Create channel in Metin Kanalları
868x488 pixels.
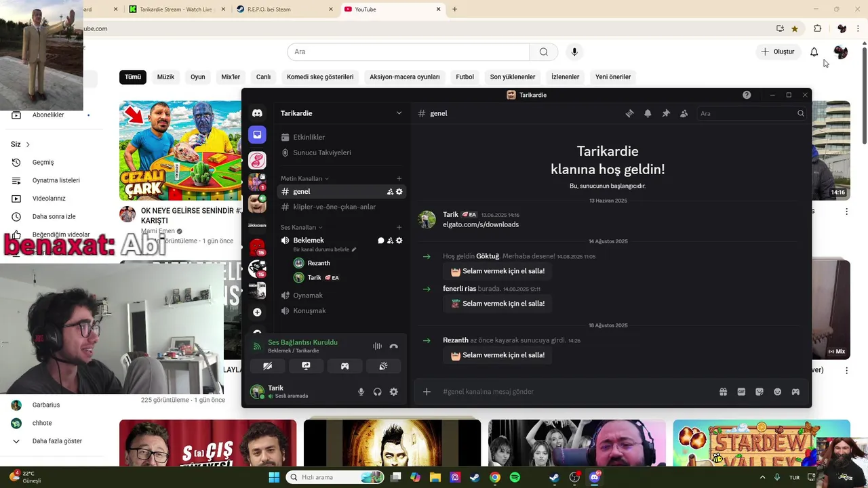[x=399, y=179]
